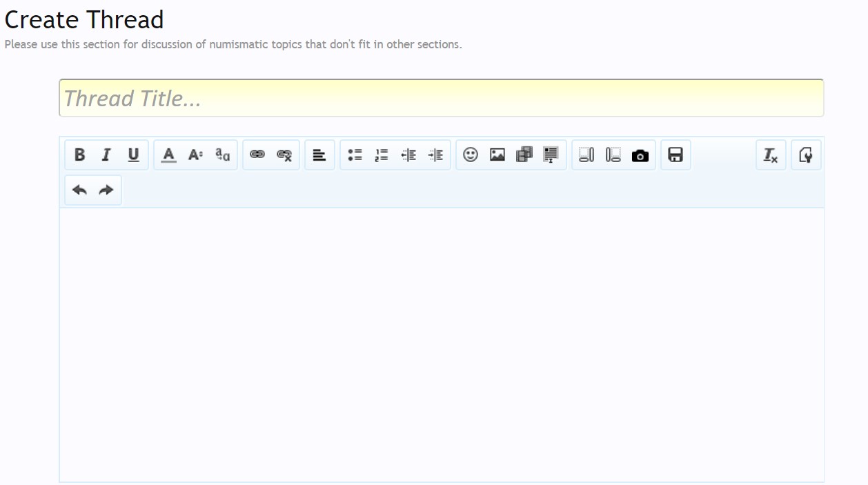Click the indent icon
868x485 pixels.
click(435, 155)
